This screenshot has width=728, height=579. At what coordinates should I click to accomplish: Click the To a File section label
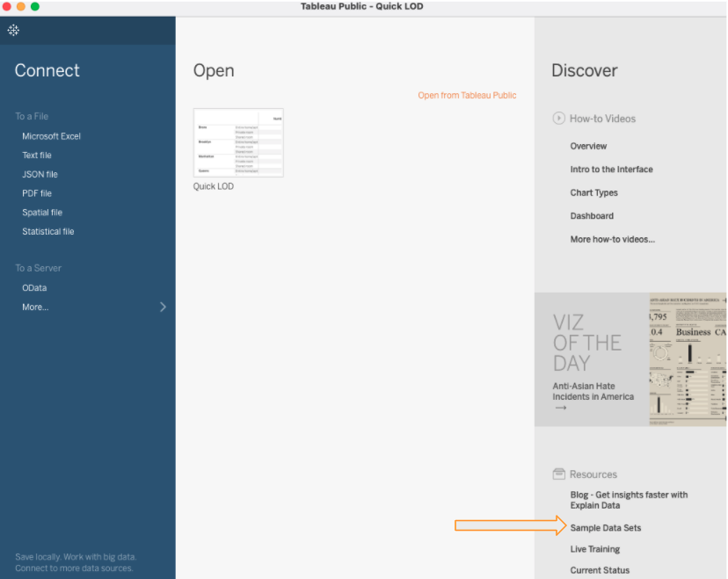pyautogui.click(x=32, y=117)
